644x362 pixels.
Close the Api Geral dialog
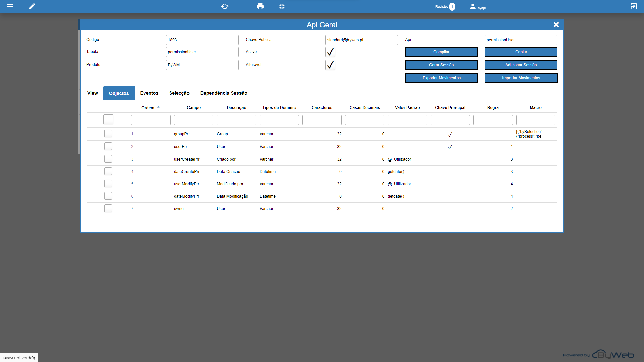556,25
